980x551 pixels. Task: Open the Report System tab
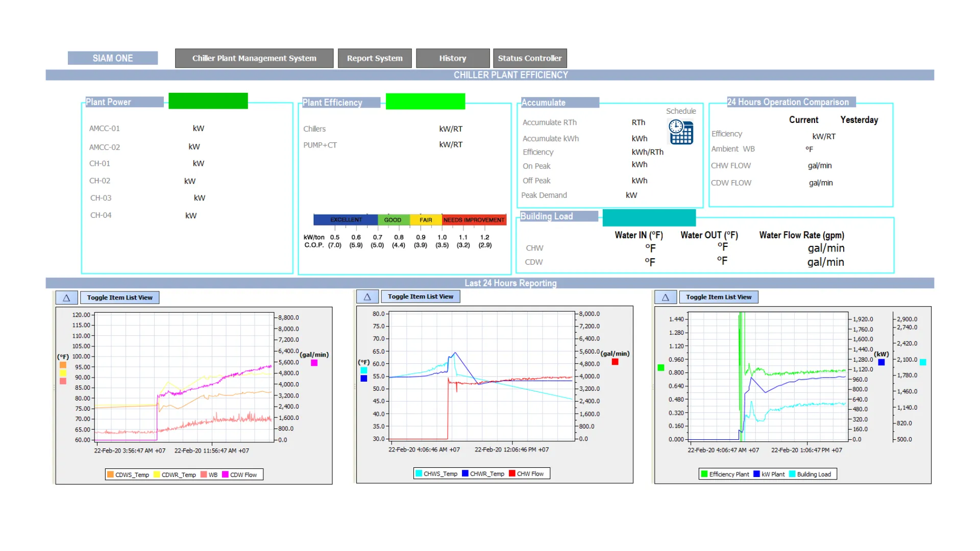[375, 59]
